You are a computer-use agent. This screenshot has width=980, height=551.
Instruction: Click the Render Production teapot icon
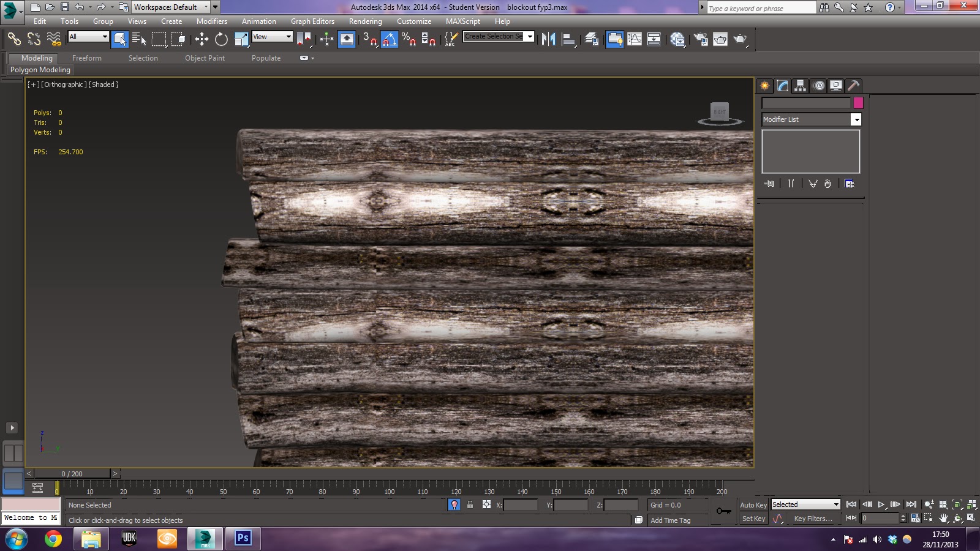[x=741, y=39]
